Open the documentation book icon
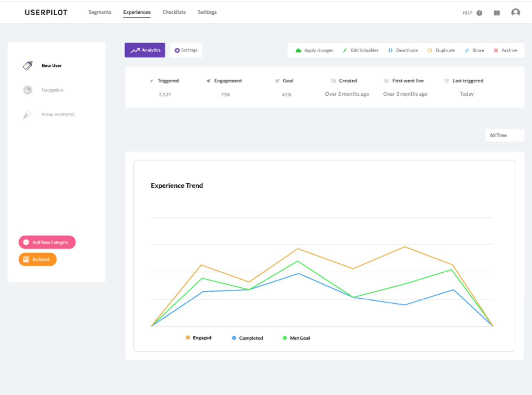 pyautogui.click(x=497, y=13)
